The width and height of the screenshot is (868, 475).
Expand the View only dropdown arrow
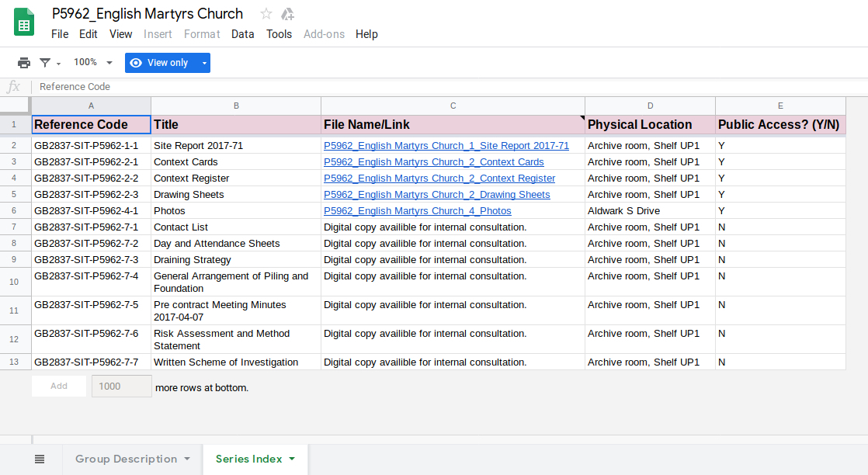205,63
